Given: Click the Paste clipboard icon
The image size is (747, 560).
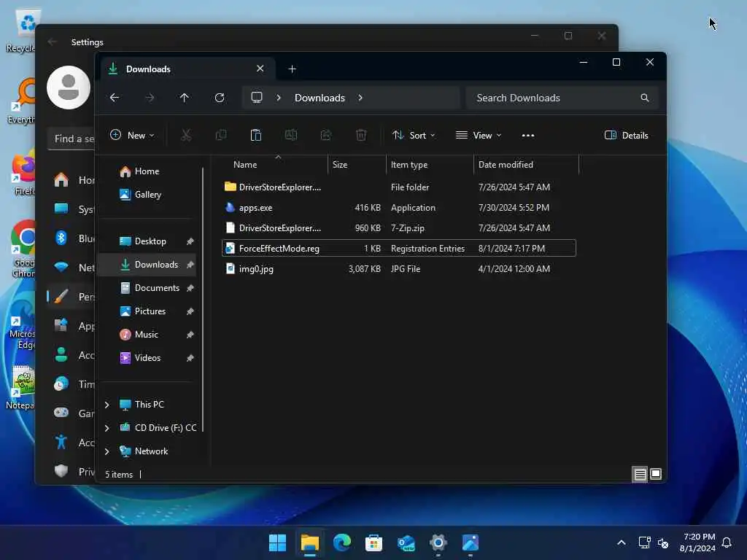Looking at the screenshot, I should tap(256, 135).
